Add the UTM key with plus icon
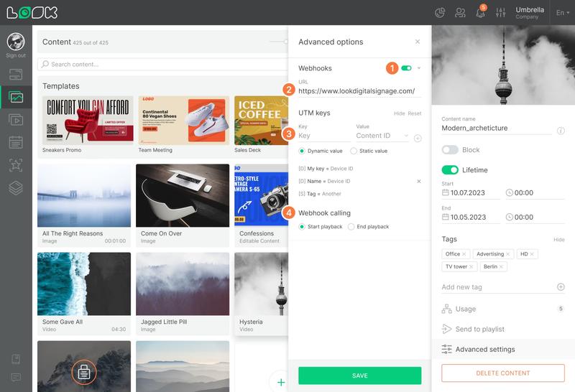This screenshot has width=575, height=392. pos(418,139)
